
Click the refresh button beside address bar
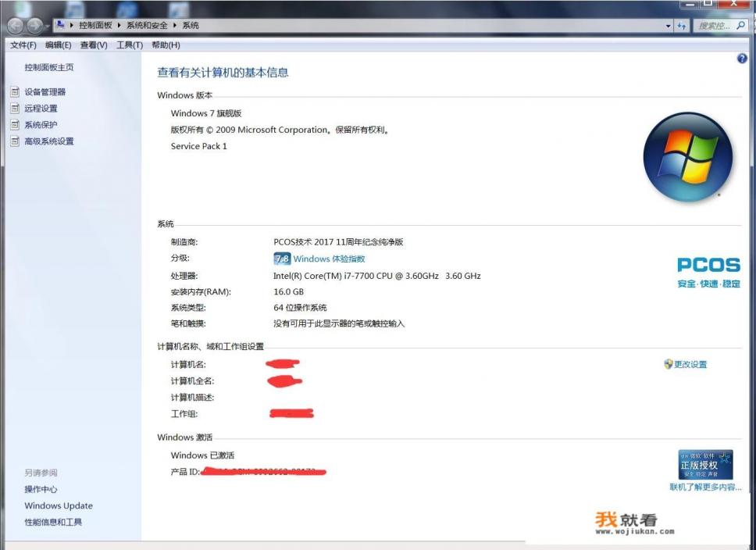(x=682, y=26)
